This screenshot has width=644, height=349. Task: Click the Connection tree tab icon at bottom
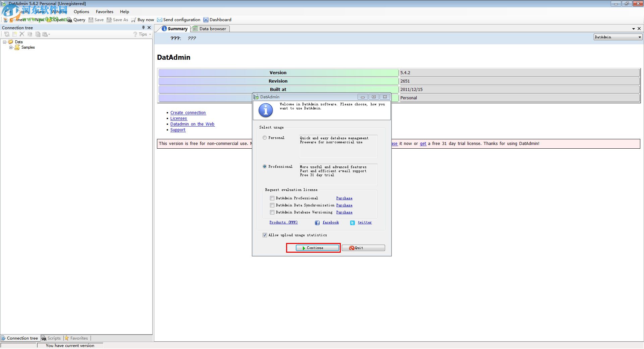tap(3, 338)
